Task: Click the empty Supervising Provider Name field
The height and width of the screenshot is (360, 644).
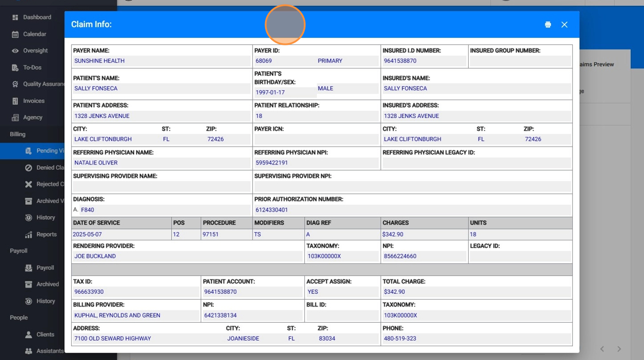Action: tap(162, 186)
